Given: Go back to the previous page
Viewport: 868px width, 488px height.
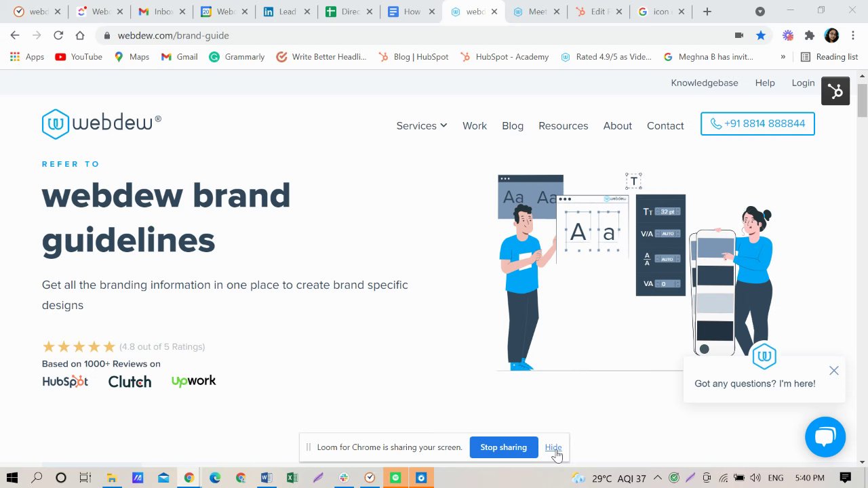Looking at the screenshot, I should pyautogui.click(x=15, y=35).
